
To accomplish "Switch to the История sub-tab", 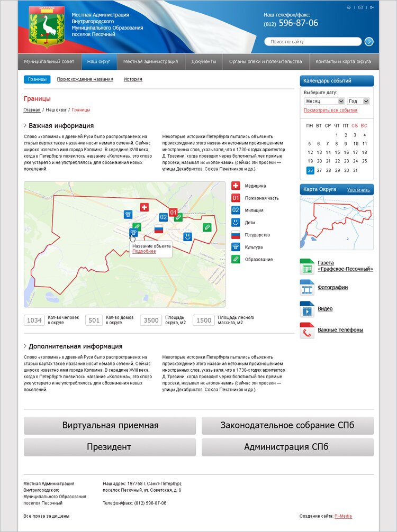I will click(x=133, y=79).
